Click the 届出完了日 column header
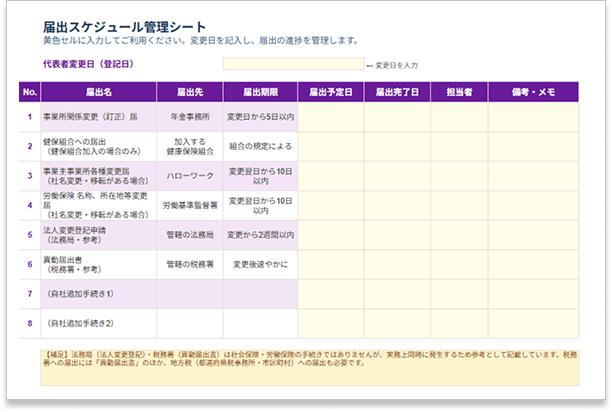 click(x=397, y=92)
